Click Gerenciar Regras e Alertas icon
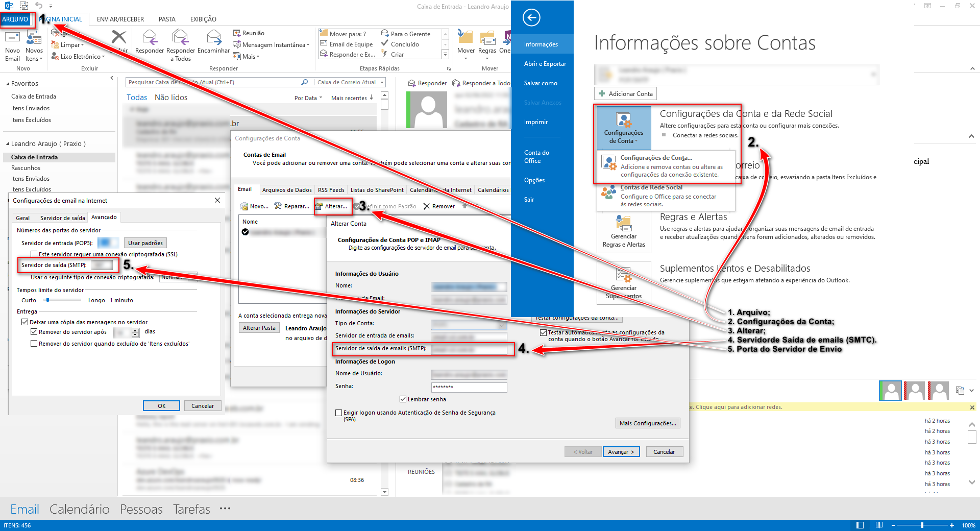980x531 pixels. click(x=624, y=231)
